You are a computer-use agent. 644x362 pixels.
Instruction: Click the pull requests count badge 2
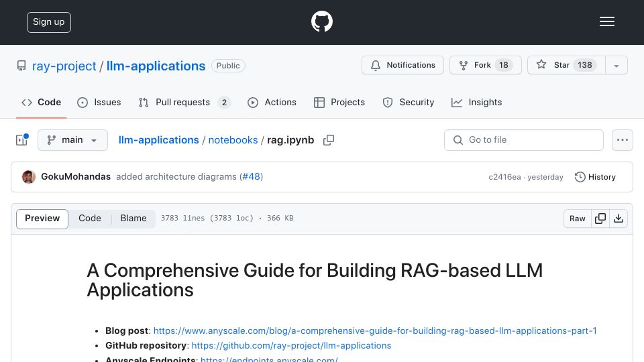click(224, 102)
